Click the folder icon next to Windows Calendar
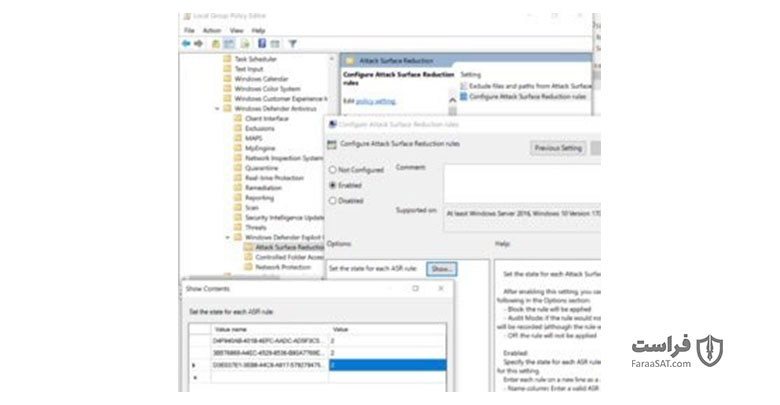This screenshot has height=405, width=780. point(227,79)
